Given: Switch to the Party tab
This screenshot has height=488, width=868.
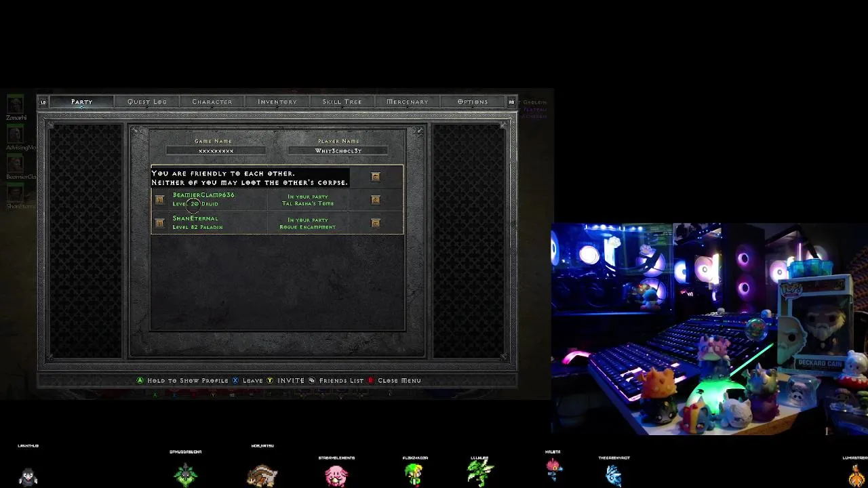Looking at the screenshot, I should point(81,102).
